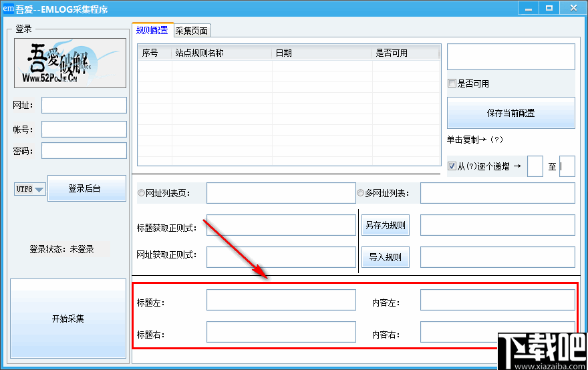Click the 保存当前配置 button
This screenshot has height=370, width=588.
point(510,113)
